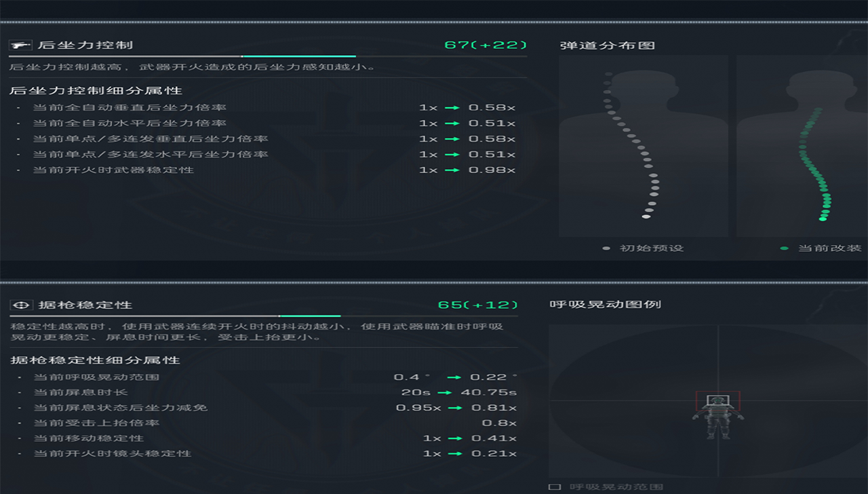Click the crosshair icon beside 据枪稳定性

coord(22,305)
